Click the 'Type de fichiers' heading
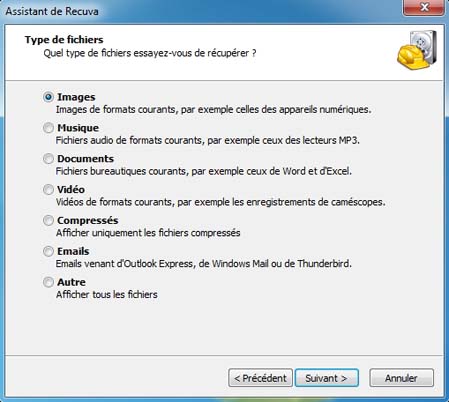The width and height of the screenshot is (449, 402). pyautogui.click(x=64, y=40)
